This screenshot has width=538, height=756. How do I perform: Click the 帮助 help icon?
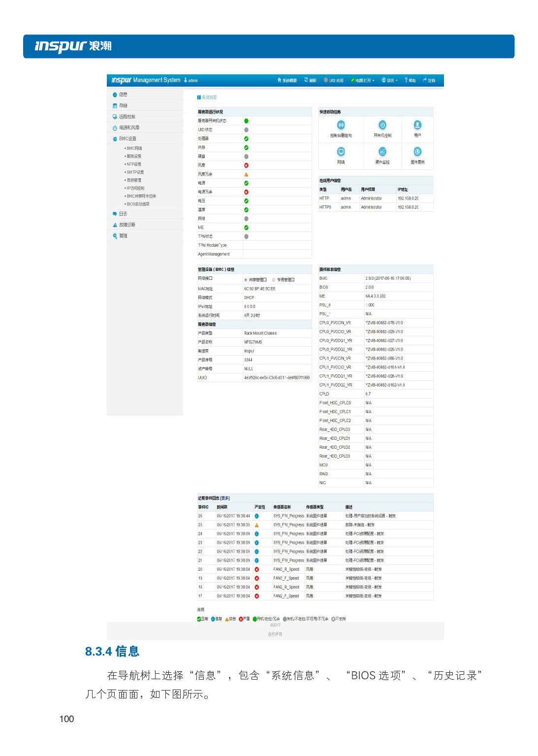tap(409, 80)
